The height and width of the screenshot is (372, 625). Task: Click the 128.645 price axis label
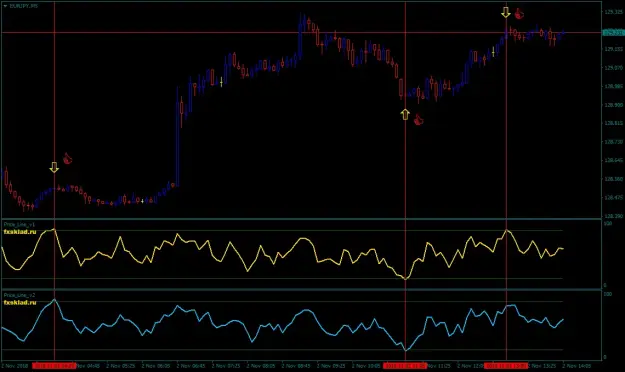point(613,160)
